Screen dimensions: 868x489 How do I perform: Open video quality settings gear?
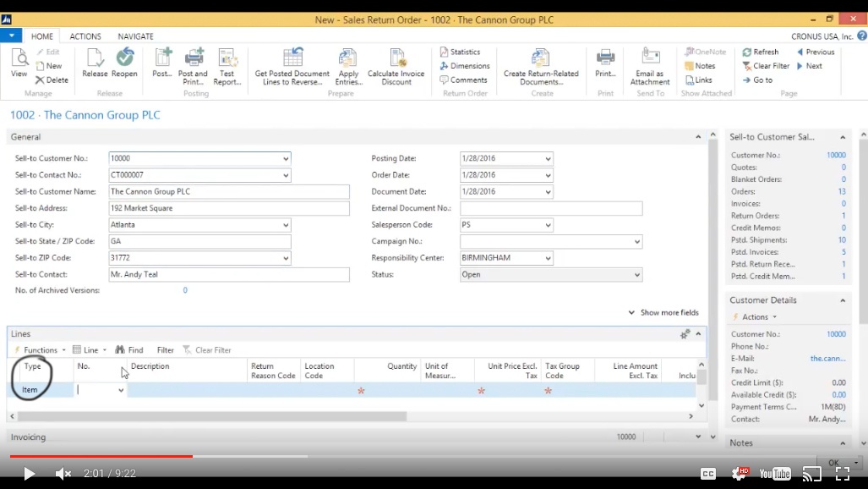[x=739, y=474]
